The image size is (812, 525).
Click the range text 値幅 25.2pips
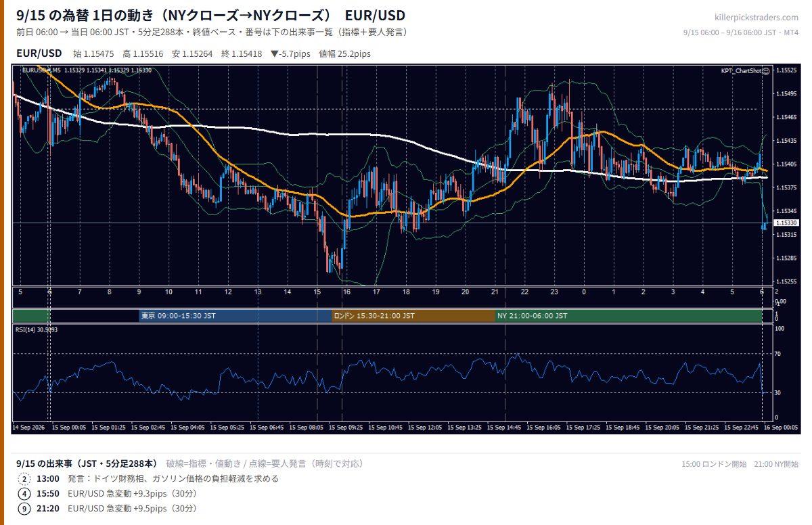pos(344,53)
